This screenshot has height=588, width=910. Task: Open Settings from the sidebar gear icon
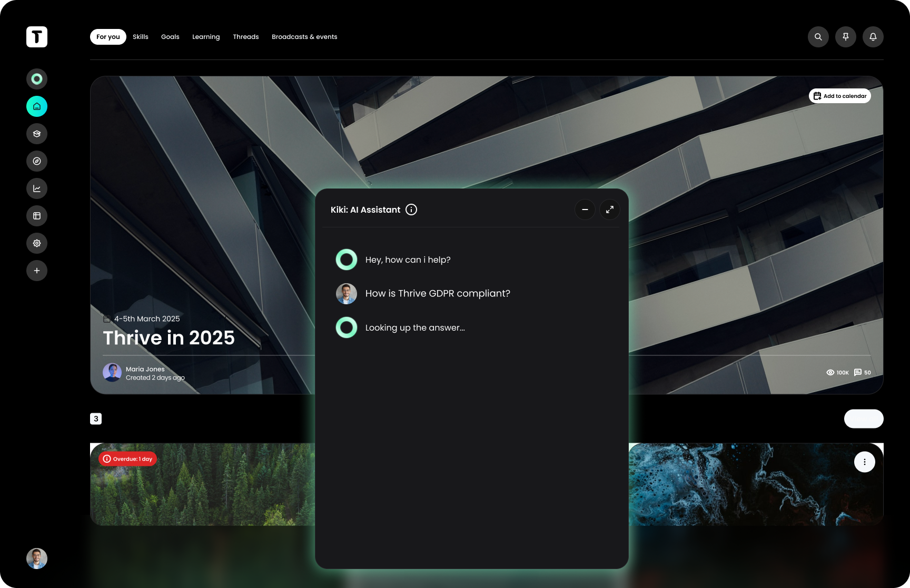37,243
